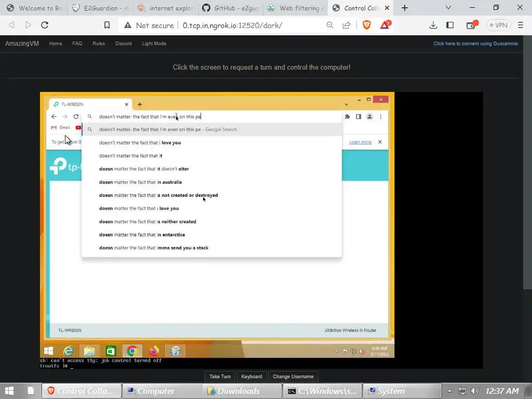This screenshot has height=399, width=532.
Task: Click the Take Turn button
Action: tap(220, 376)
